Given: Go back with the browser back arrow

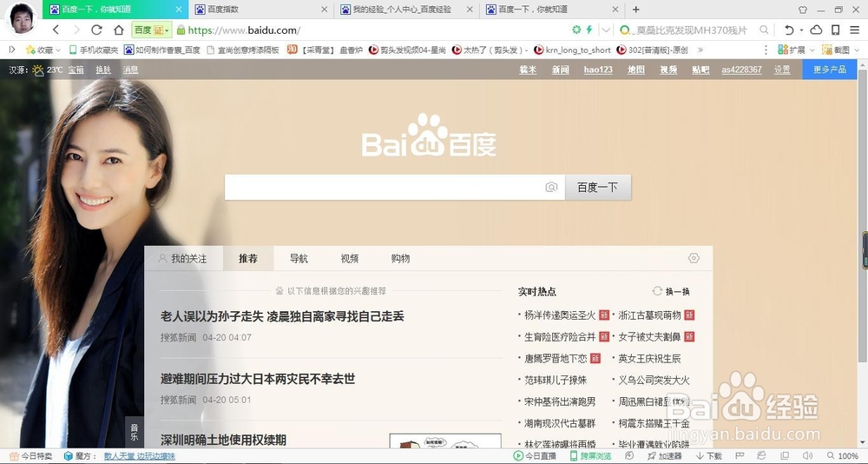Looking at the screenshot, I should click(x=56, y=30).
